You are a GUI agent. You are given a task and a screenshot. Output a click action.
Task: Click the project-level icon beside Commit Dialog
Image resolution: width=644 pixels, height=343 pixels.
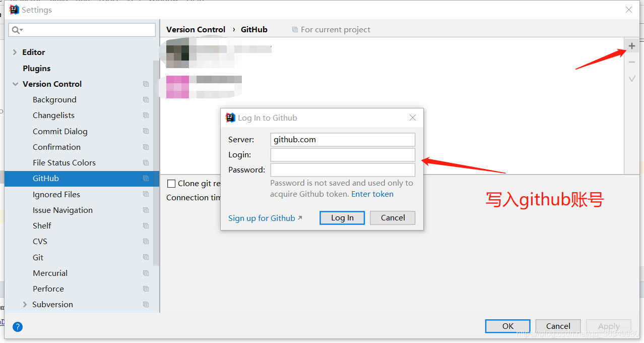click(x=146, y=131)
